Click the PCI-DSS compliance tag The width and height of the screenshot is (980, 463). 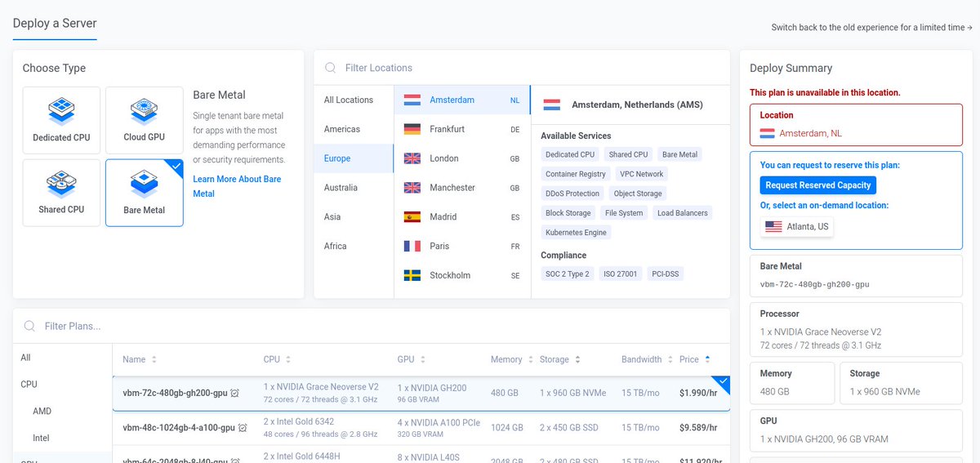coord(666,274)
